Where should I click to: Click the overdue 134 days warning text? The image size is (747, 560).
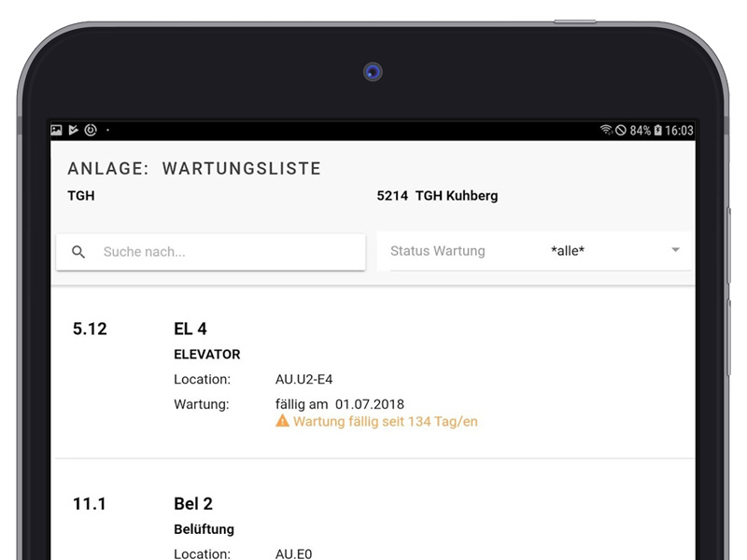[386, 422]
